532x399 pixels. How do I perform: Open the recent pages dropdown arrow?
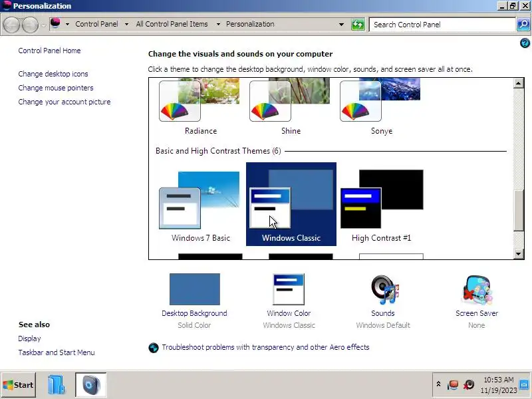pos(43,25)
